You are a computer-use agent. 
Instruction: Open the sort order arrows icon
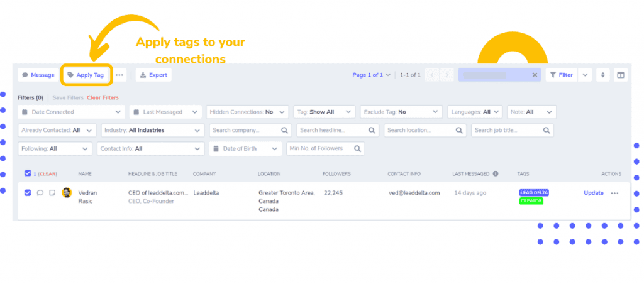(603, 75)
